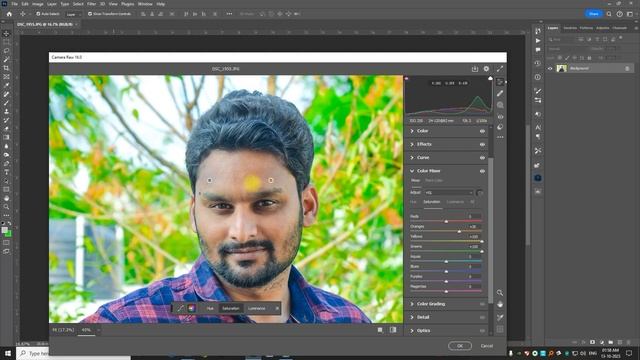Open the Presets circles icon
This screenshot has height=360, width=640.
tap(500, 127)
